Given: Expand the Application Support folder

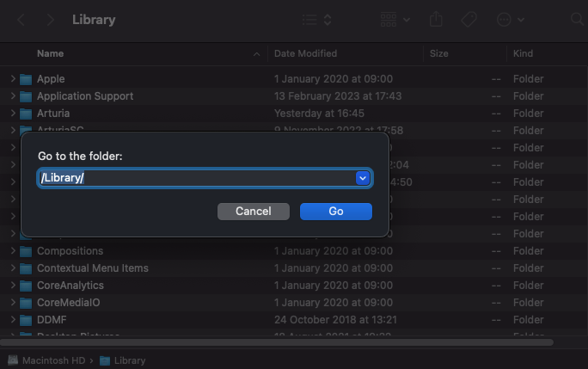Looking at the screenshot, I should coord(13,96).
